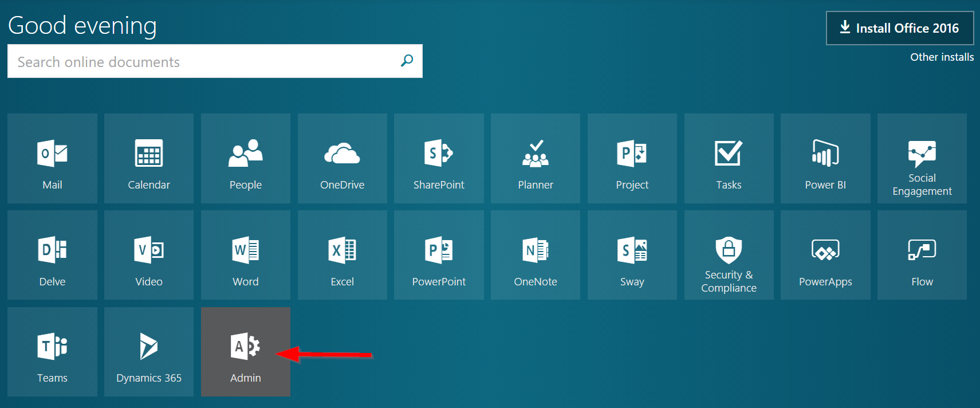The width and height of the screenshot is (980, 408).
Task: Launch the Video tile
Action: pos(149,255)
